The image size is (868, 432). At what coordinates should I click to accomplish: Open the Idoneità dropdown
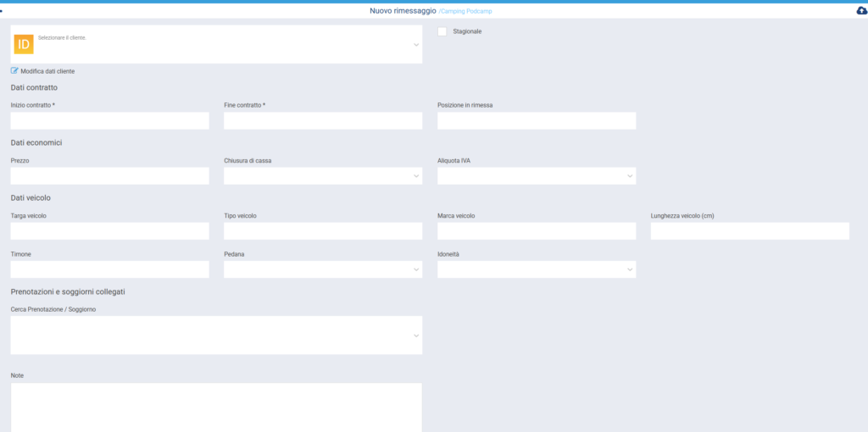point(536,269)
